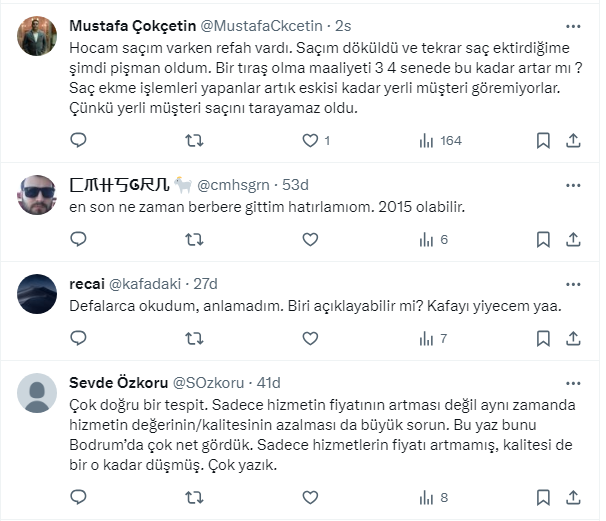The image size is (606, 521).
Task: Open more options on recai's tweet
Action: coord(572,284)
